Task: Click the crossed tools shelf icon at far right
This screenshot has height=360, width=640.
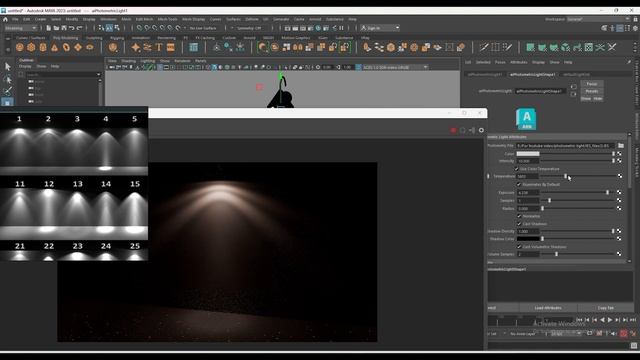Action: tap(612, 47)
